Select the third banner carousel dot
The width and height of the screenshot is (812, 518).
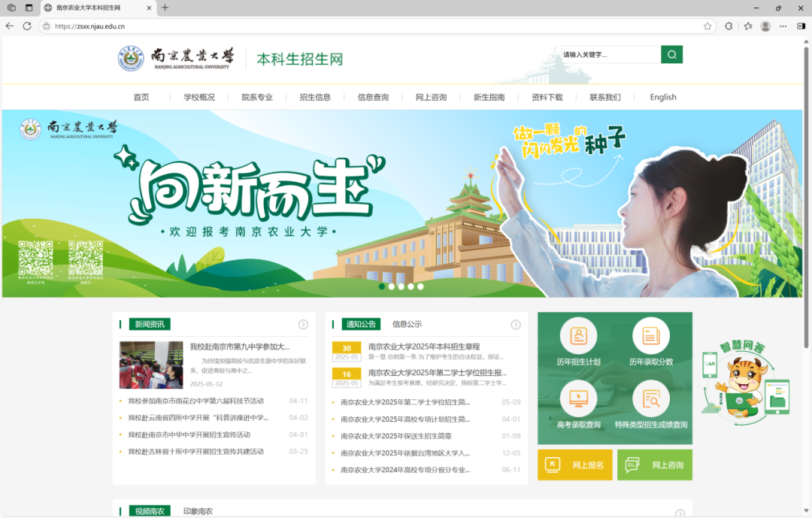click(401, 286)
